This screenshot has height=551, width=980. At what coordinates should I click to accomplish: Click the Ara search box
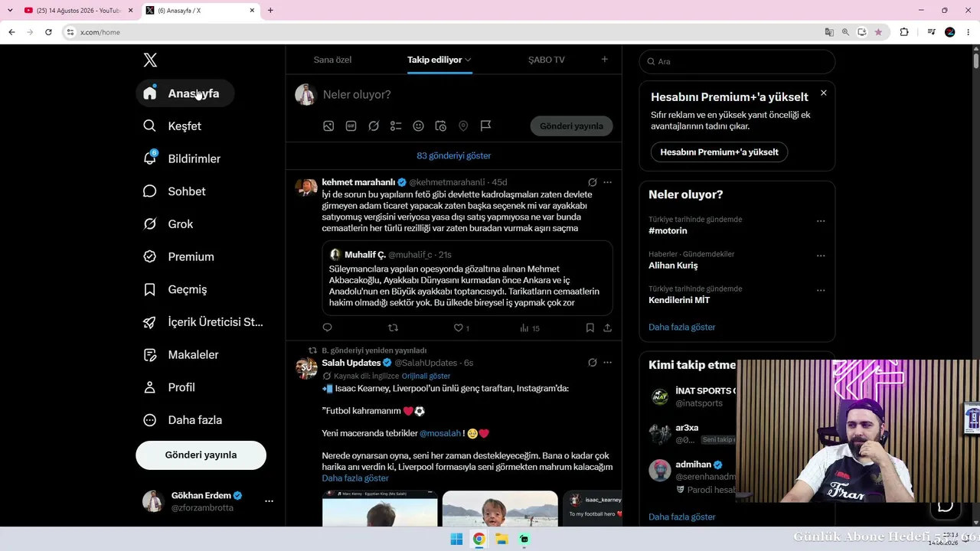pos(737,61)
